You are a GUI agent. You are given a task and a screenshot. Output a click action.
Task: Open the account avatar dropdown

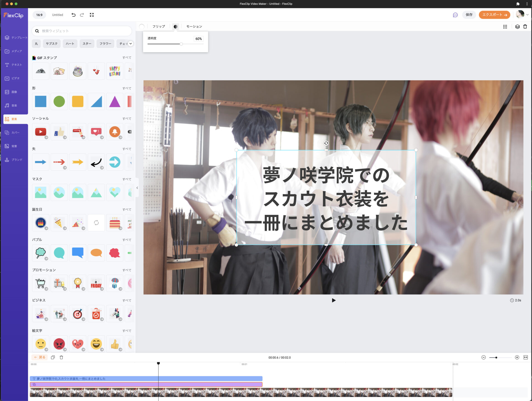[521, 15]
